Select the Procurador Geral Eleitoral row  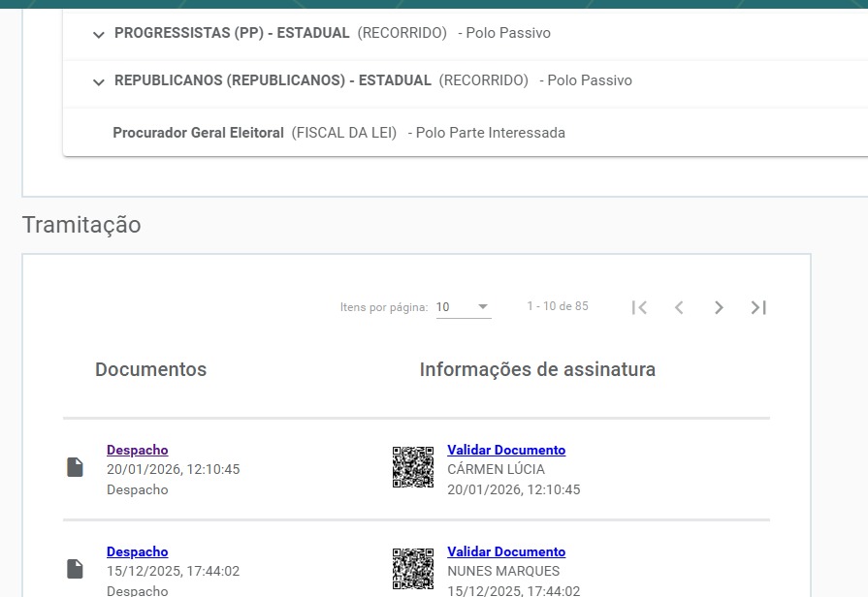[x=198, y=133]
